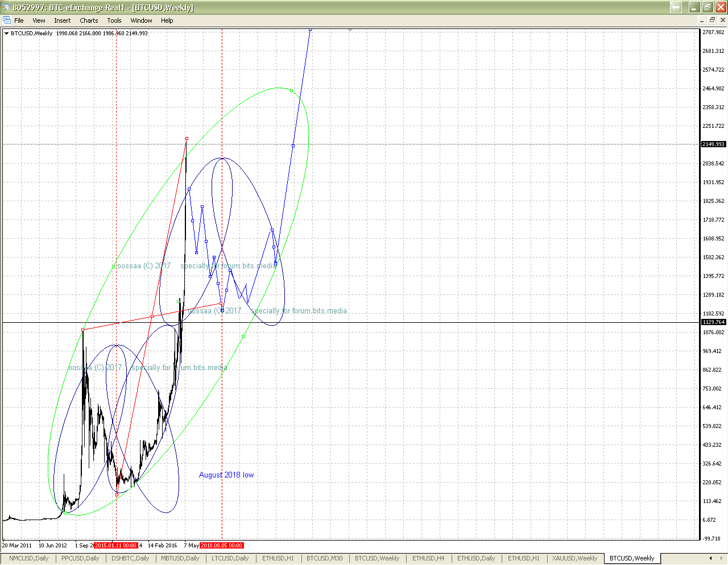Click the 1076.002 price scale value
The image size is (728, 565).
tap(713, 333)
